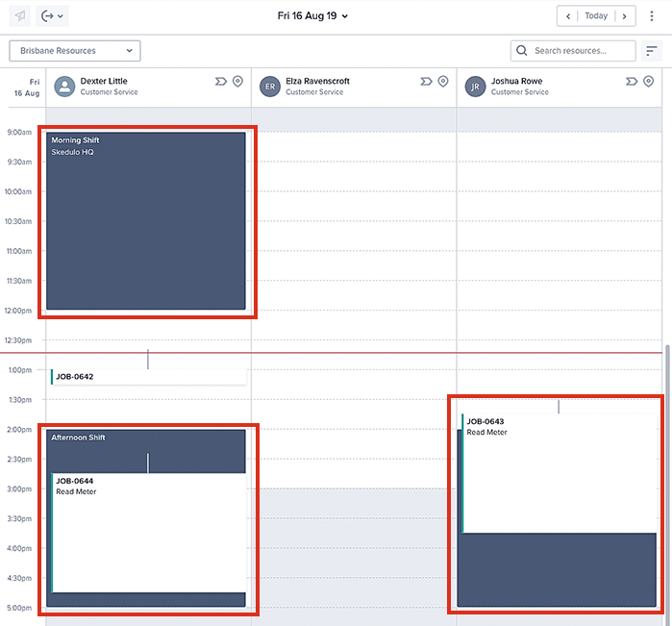Viewport: 672px width, 626px height.
Task: Expand the Brisbane Resources dropdown
Action: 75,50
